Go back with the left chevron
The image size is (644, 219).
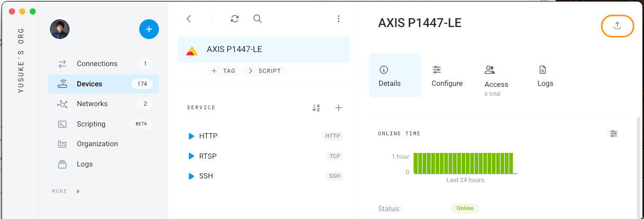click(x=189, y=19)
